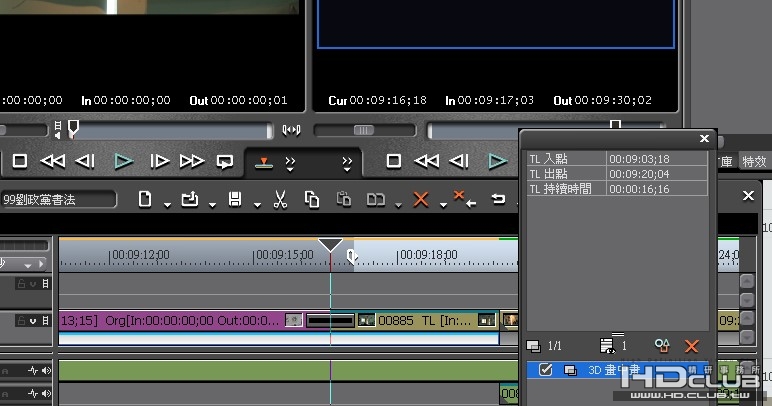The height and width of the screenshot is (406, 772).
Task: Click the 1/1 layer count icon in the info palette
Action: [x=533, y=346]
